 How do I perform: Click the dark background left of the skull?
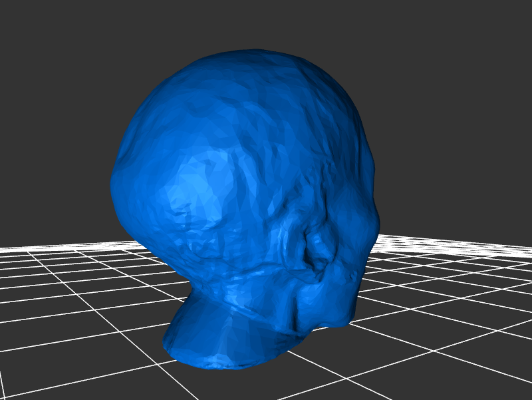53,166
